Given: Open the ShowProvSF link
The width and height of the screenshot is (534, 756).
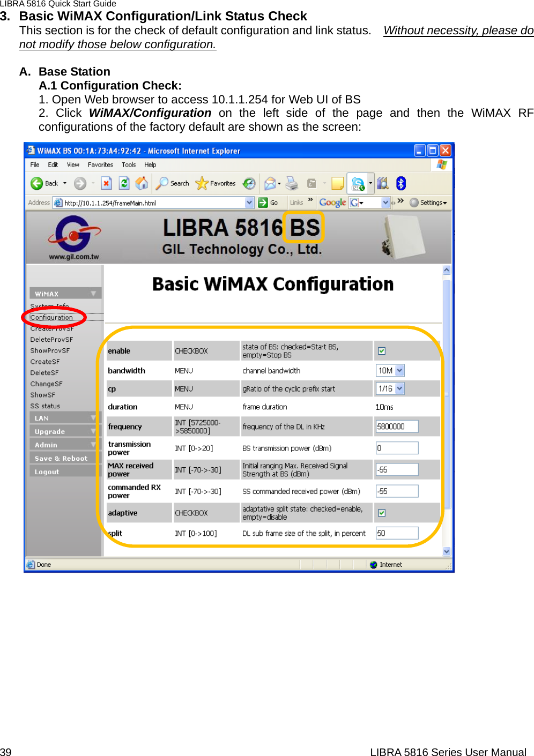Looking at the screenshot, I should point(50,351).
